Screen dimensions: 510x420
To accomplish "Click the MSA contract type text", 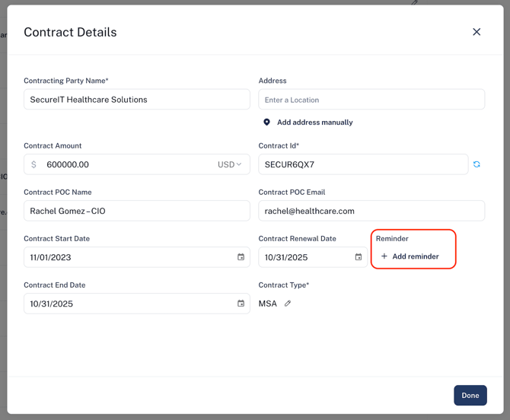I will click(268, 304).
